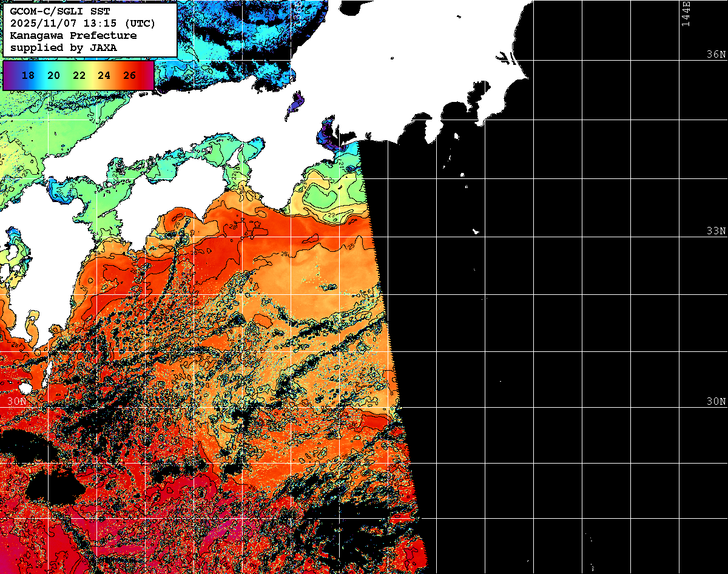Select the 30N label on the left edge
Screen dimensions: 728x574
tap(17, 402)
